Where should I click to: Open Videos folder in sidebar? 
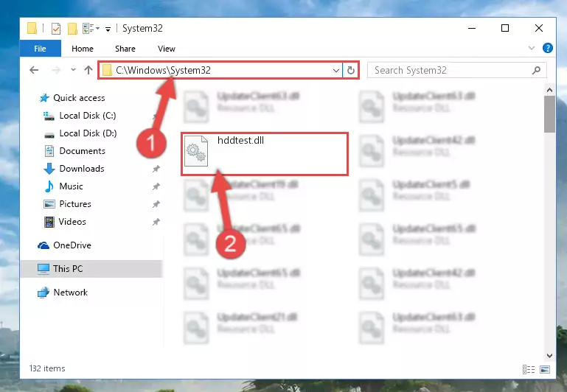72,222
